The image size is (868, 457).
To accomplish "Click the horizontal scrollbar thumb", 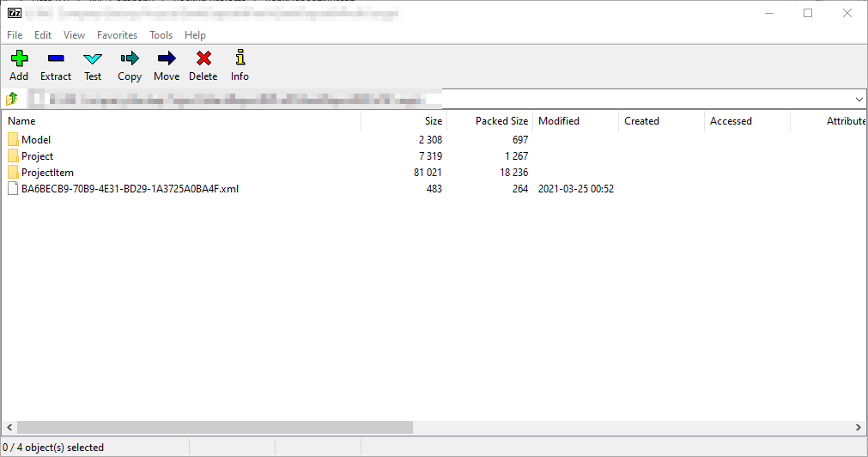I will 215,427.
